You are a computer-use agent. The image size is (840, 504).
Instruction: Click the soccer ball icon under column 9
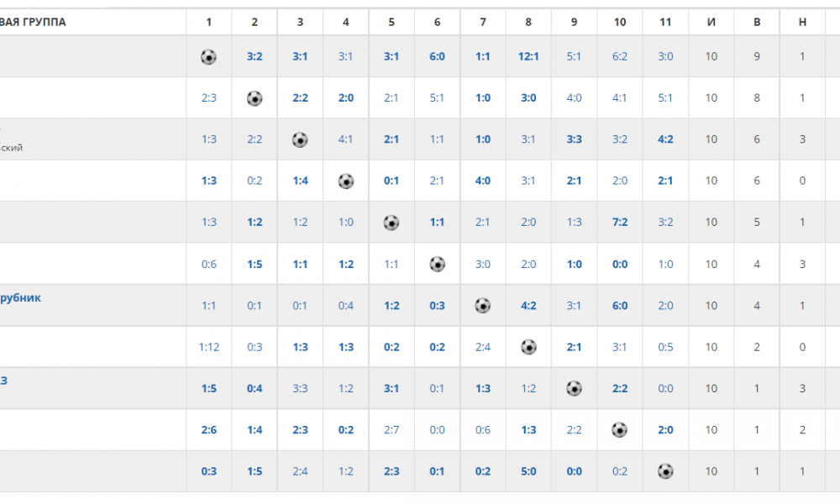[x=575, y=388]
